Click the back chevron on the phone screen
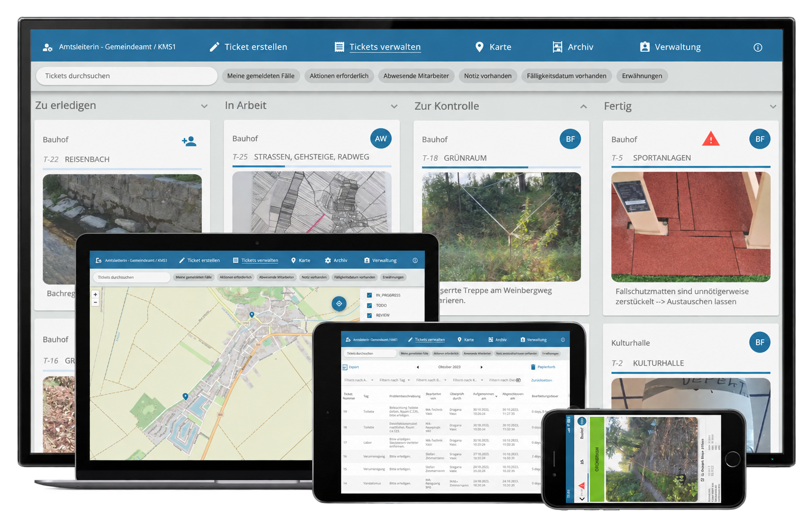This screenshot has width=812, height=528. point(582,498)
